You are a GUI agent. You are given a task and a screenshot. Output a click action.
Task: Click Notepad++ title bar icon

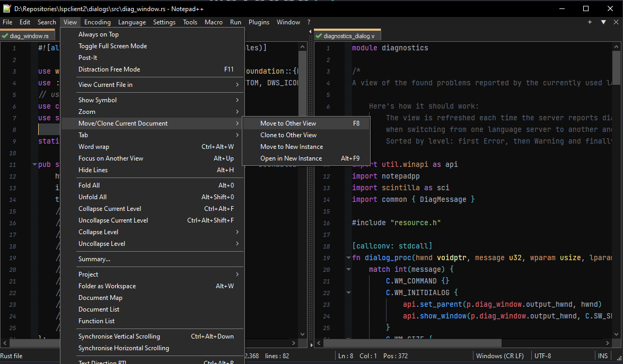[7, 8]
